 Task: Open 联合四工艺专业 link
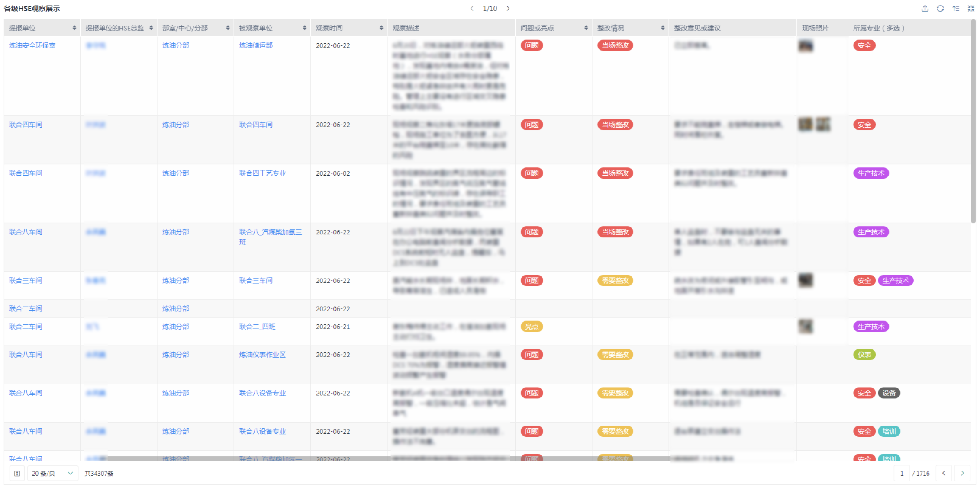point(262,173)
